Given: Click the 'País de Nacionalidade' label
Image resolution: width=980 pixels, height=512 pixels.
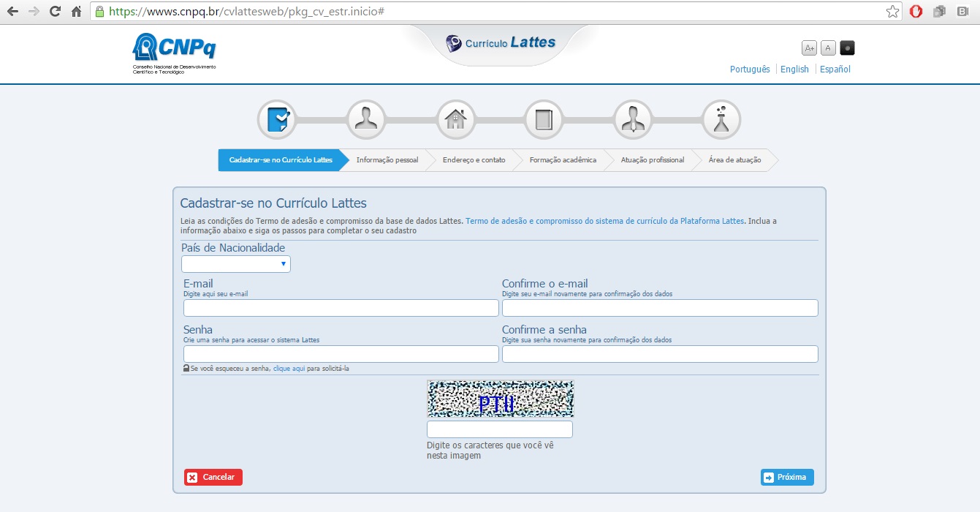Looking at the screenshot, I should click(233, 248).
